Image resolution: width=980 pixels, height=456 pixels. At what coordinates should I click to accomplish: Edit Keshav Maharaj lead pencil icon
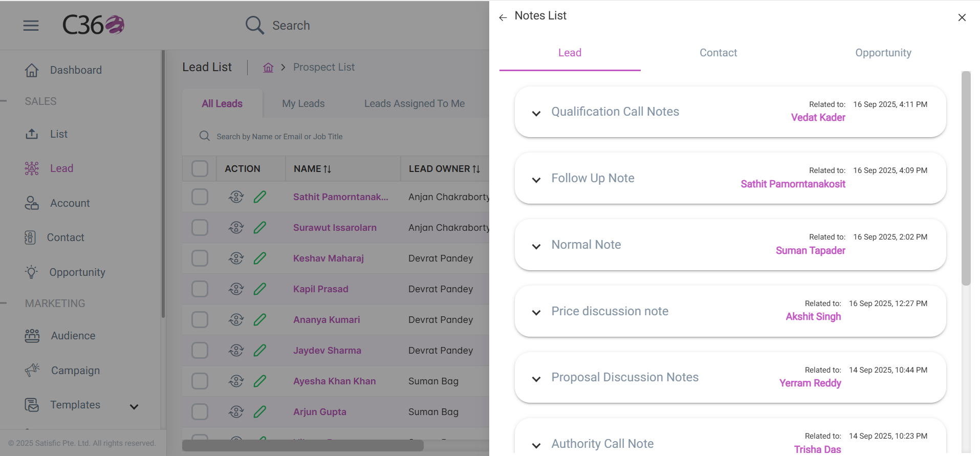point(260,258)
